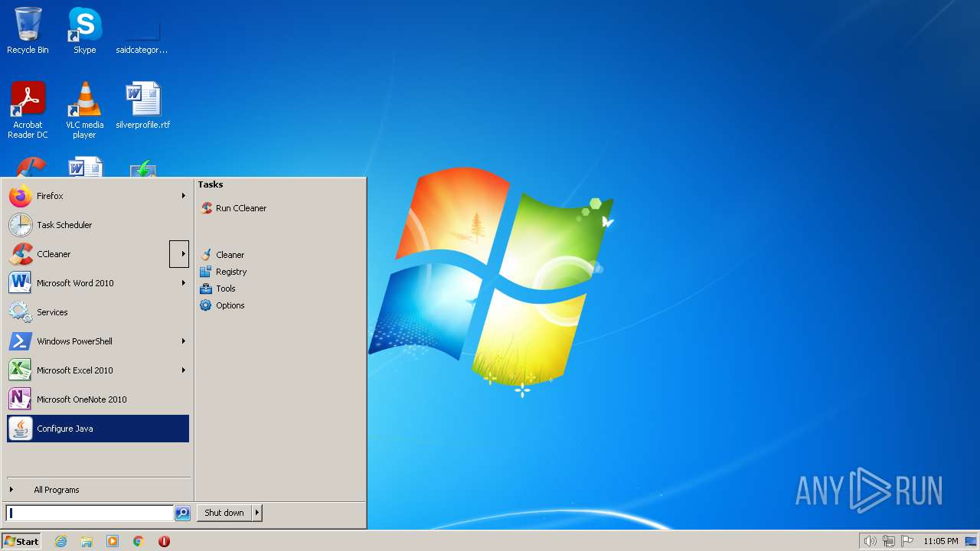
Task: Open Action Center flag tray icon
Action: [907, 541]
